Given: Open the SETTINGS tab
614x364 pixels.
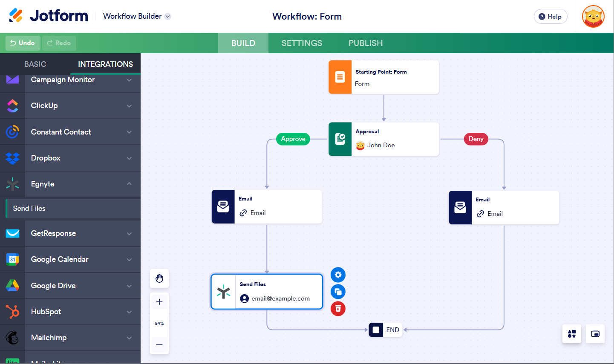Looking at the screenshot, I should (302, 43).
